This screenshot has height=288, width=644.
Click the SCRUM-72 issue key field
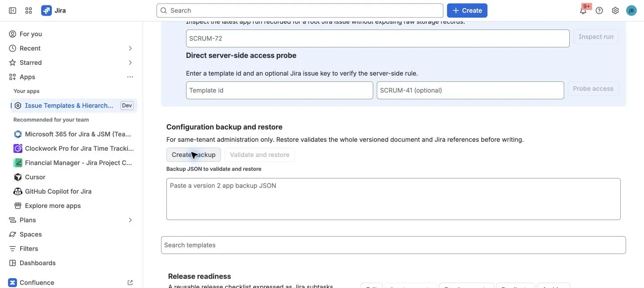(377, 38)
